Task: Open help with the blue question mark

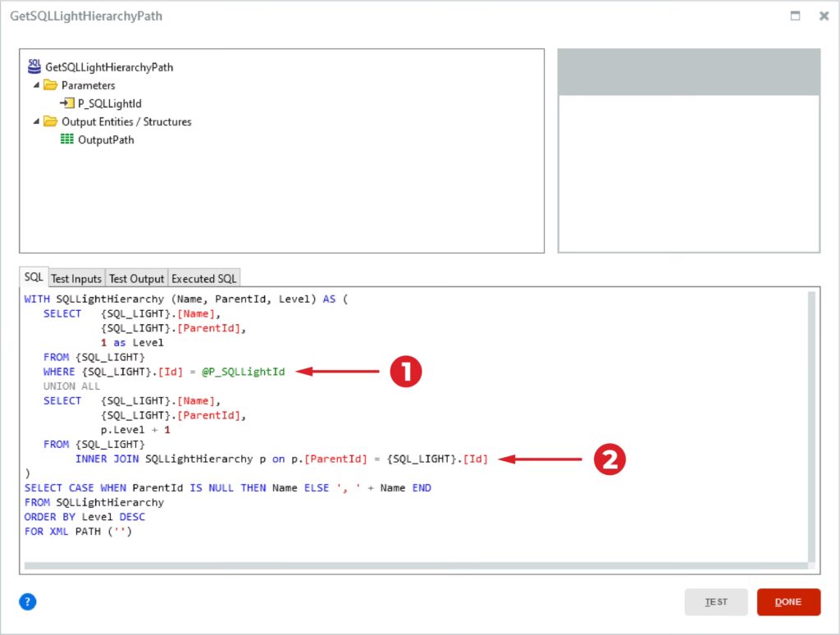Action: click(28, 602)
